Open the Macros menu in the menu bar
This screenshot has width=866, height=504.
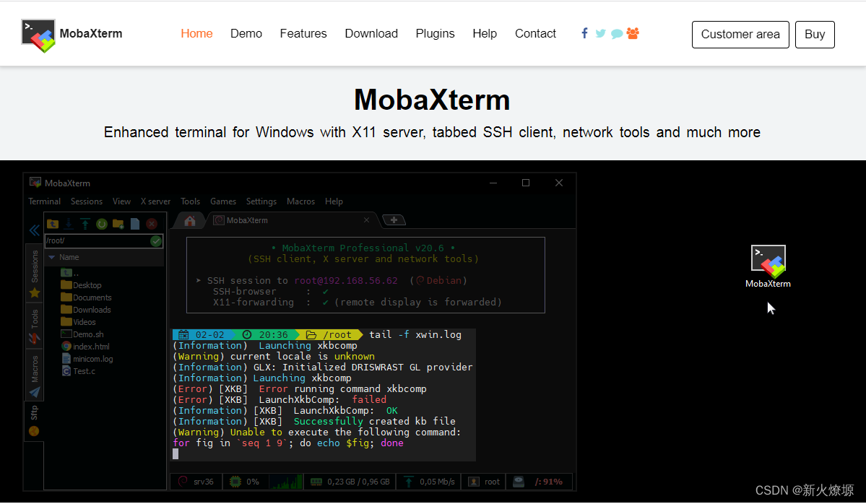point(300,201)
